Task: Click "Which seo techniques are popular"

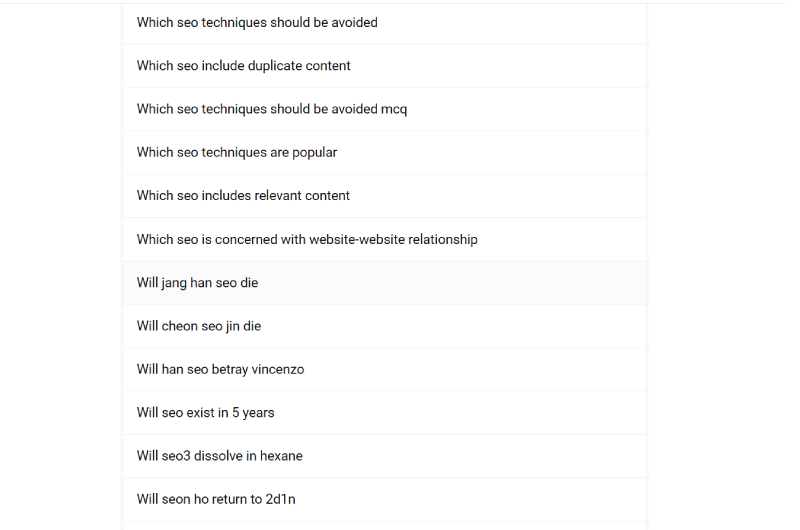Action: coord(385,153)
